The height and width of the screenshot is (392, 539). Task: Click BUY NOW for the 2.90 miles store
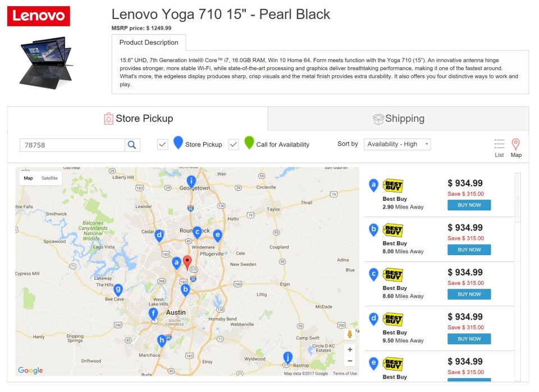[469, 205]
